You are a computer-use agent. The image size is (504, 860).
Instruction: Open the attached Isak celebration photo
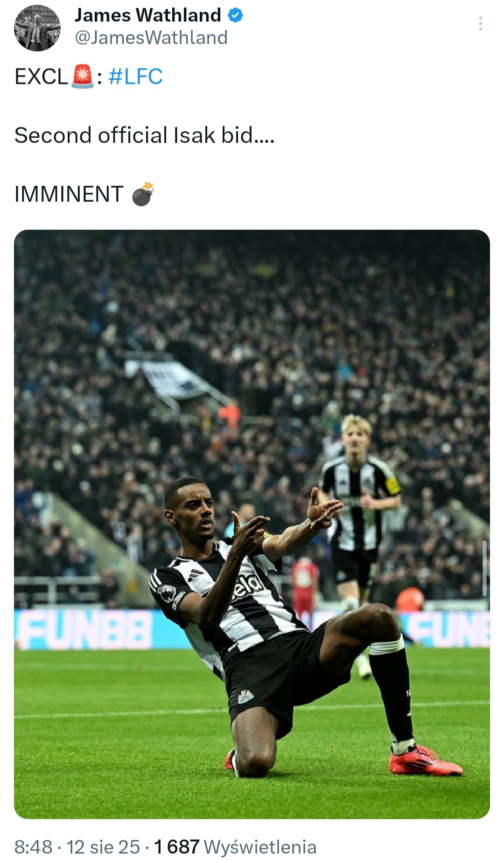pyautogui.click(x=252, y=524)
